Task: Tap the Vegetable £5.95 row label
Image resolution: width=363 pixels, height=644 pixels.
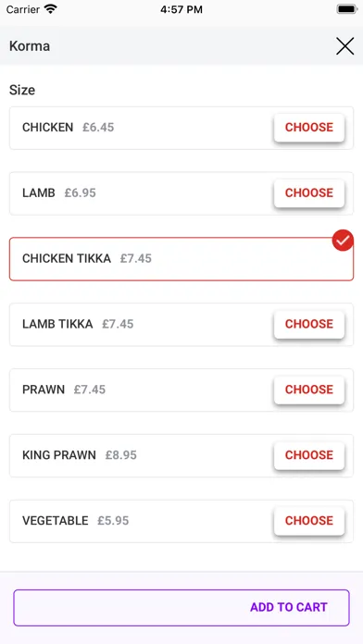Action: [76, 521]
